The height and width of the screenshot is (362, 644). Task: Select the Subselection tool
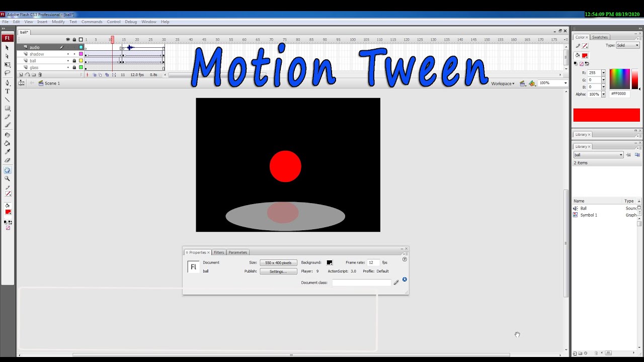tap(7, 56)
